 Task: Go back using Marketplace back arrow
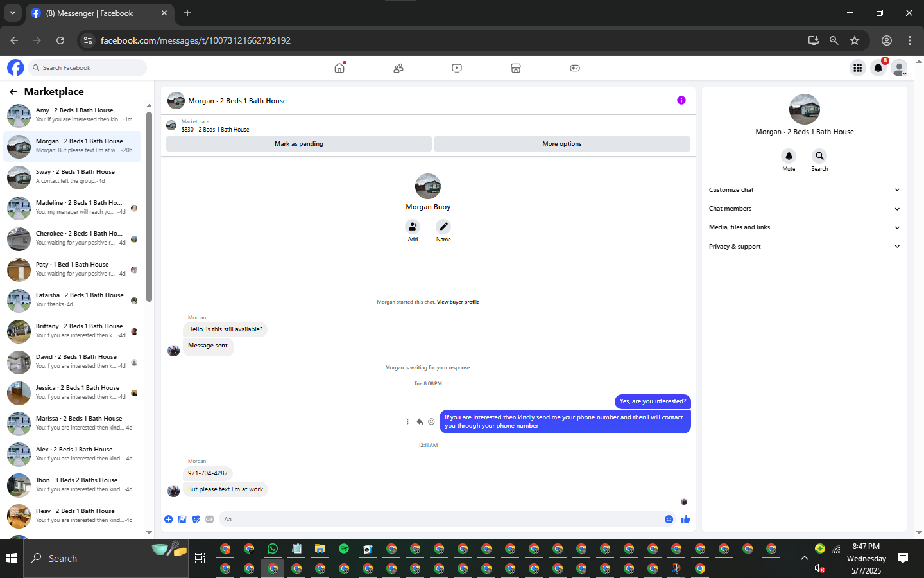pos(13,92)
